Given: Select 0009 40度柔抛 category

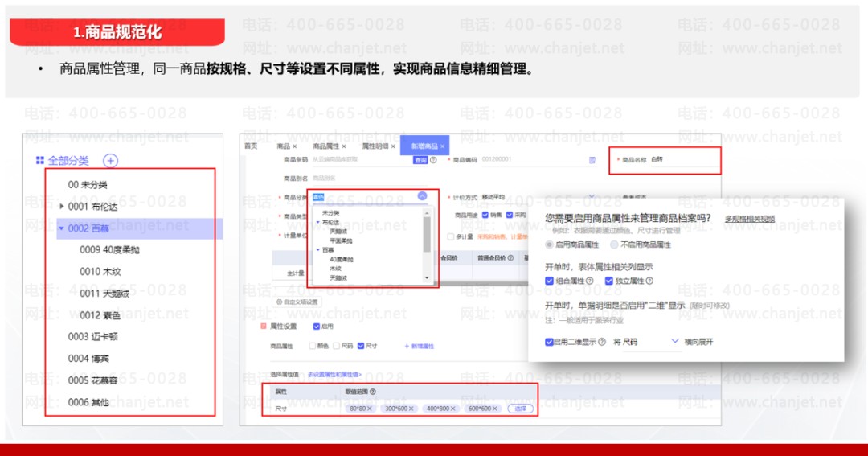Looking at the screenshot, I should tap(109, 250).
